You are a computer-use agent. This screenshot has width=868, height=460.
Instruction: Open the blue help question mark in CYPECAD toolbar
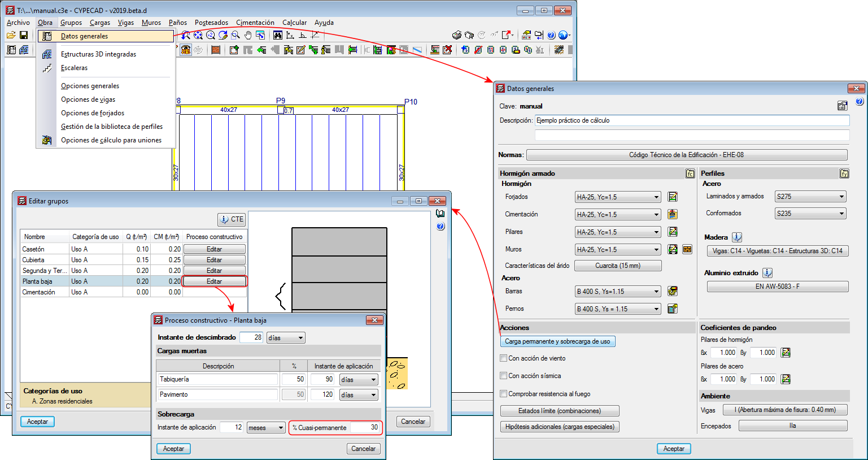tap(551, 35)
